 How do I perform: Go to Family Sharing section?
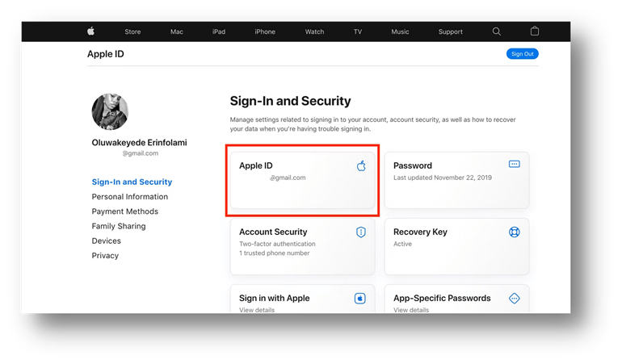pyautogui.click(x=119, y=226)
